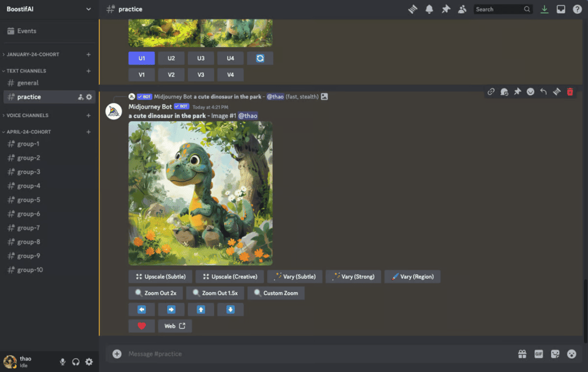Open the emoji picker in the message bar
Screen dimensions: 588x372
pyautogui.click(x=571, y=354)
